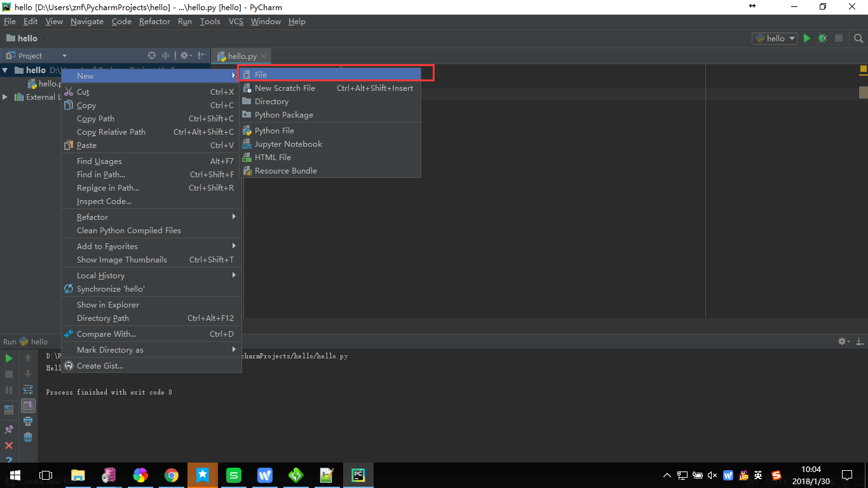Open Search Everywhere magnifier icon
868x488 pixels.
coord(858,38)
